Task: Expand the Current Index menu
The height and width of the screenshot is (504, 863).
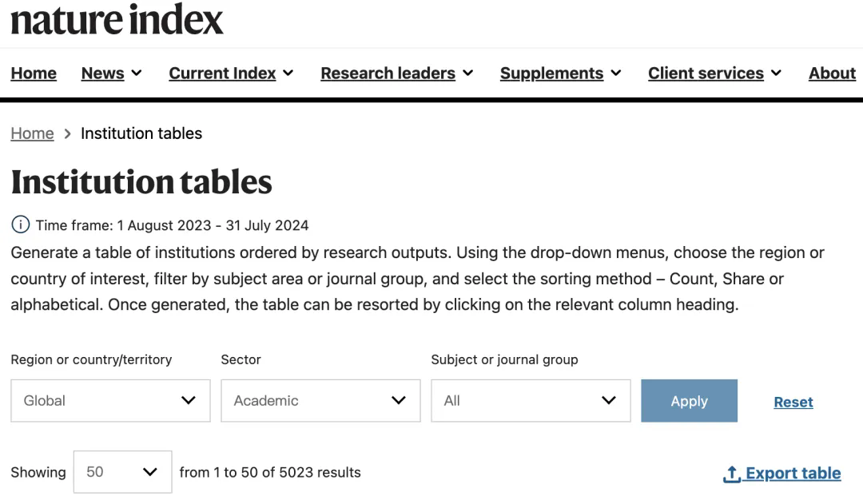Action: (x=231, y=73)
